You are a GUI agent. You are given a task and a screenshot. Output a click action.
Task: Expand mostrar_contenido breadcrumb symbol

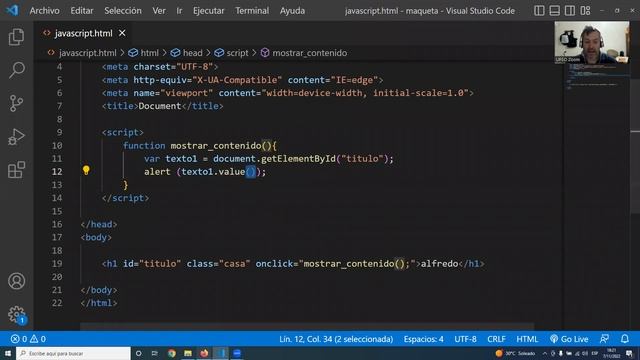[304, 53]
